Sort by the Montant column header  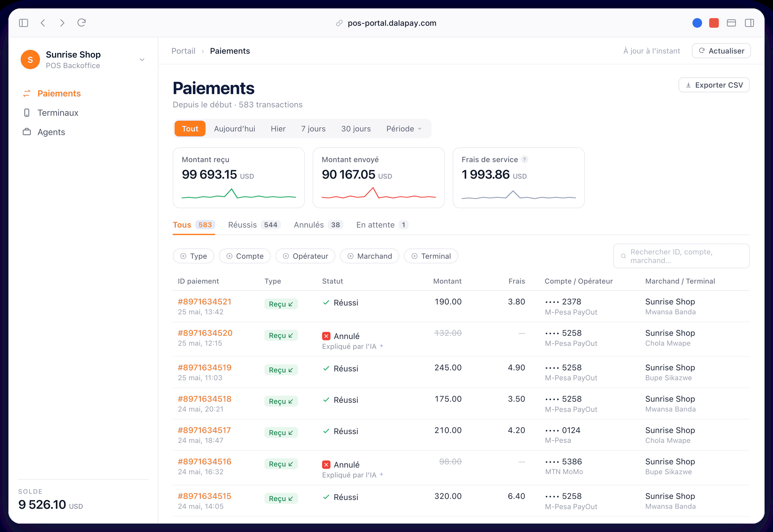coord(447,281)
